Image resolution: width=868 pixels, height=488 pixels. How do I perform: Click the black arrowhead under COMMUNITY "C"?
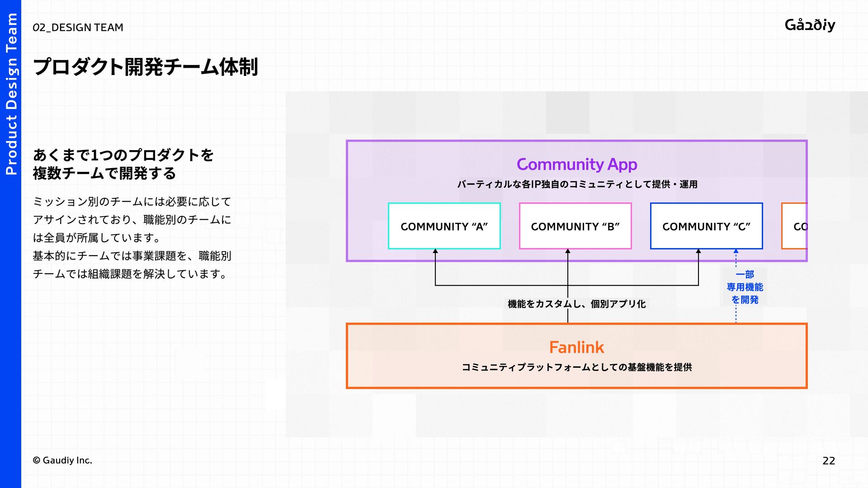pos(698,251)
